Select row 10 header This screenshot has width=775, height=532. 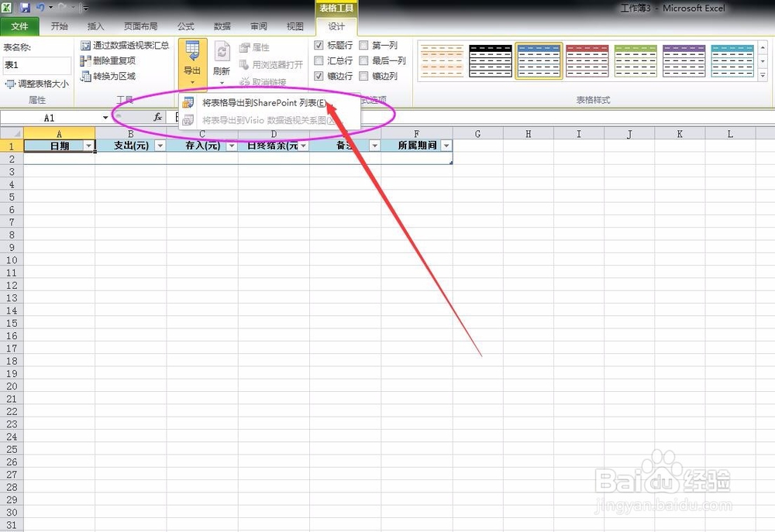click(12, 260)
